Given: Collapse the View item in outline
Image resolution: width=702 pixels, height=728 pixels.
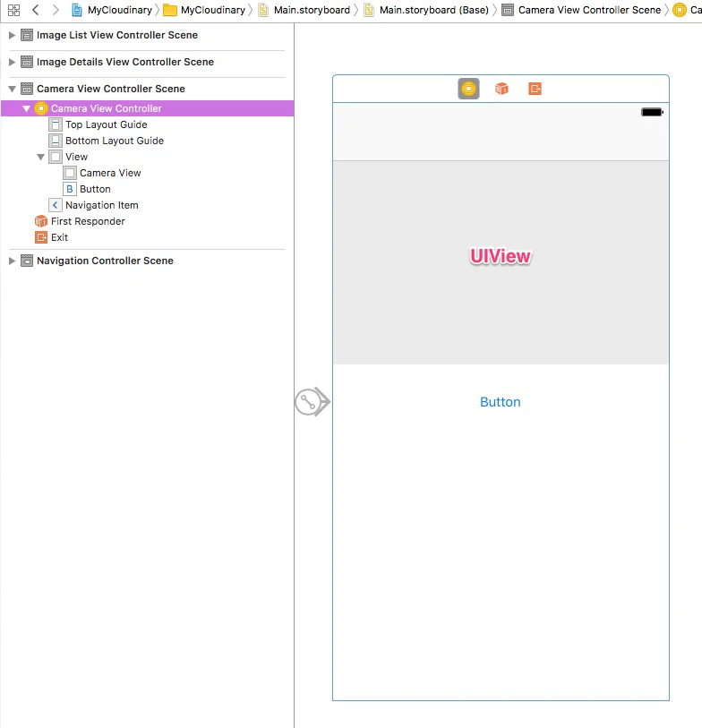Looking at the screenshot, I should pyautogui.click(x=41, y=157).
